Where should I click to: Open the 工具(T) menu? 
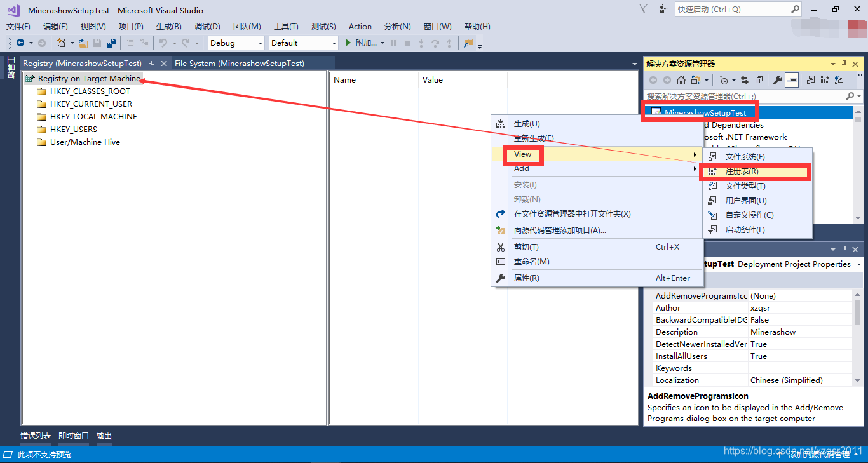click(286, 27)
